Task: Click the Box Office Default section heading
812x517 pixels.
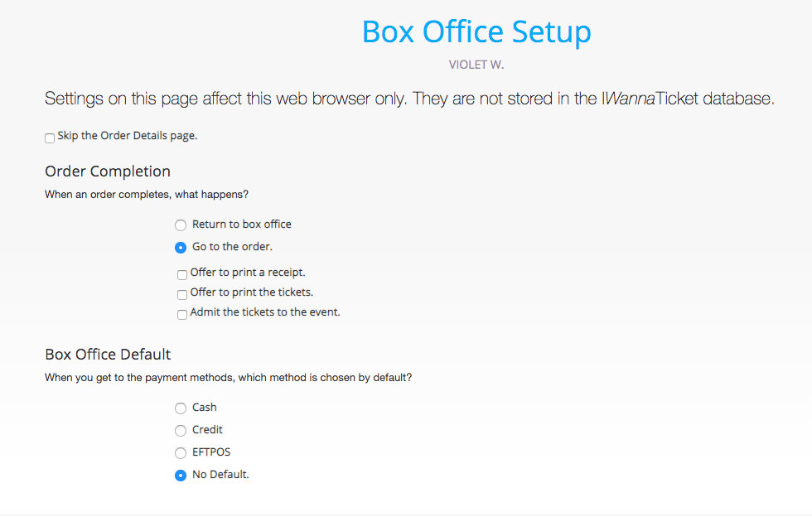Action: click(108, 355)
